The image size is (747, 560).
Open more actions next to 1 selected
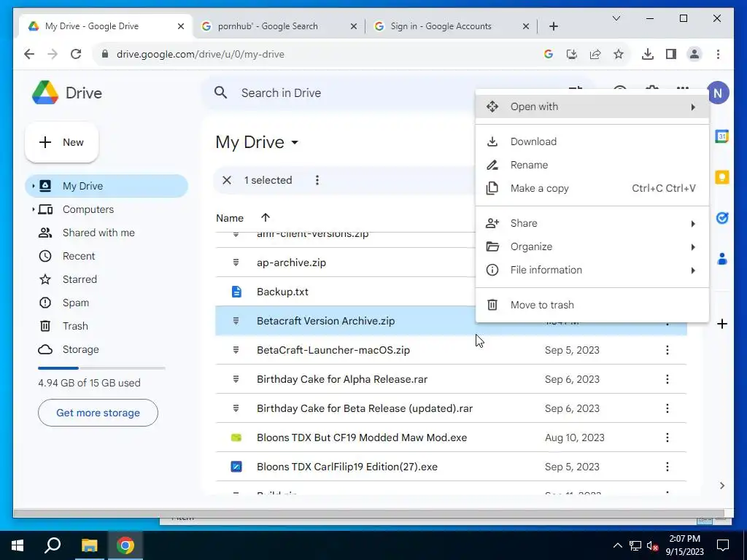point(317,180)
